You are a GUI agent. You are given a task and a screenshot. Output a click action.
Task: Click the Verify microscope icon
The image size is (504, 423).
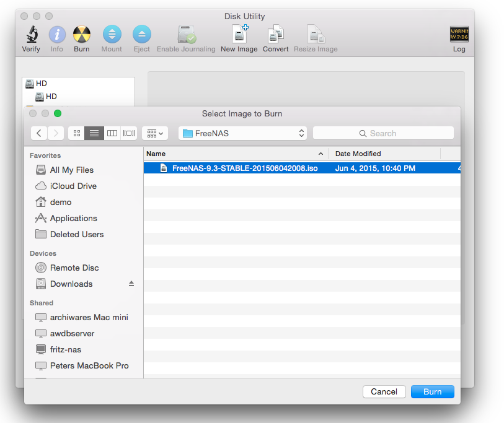coord(32,34)
